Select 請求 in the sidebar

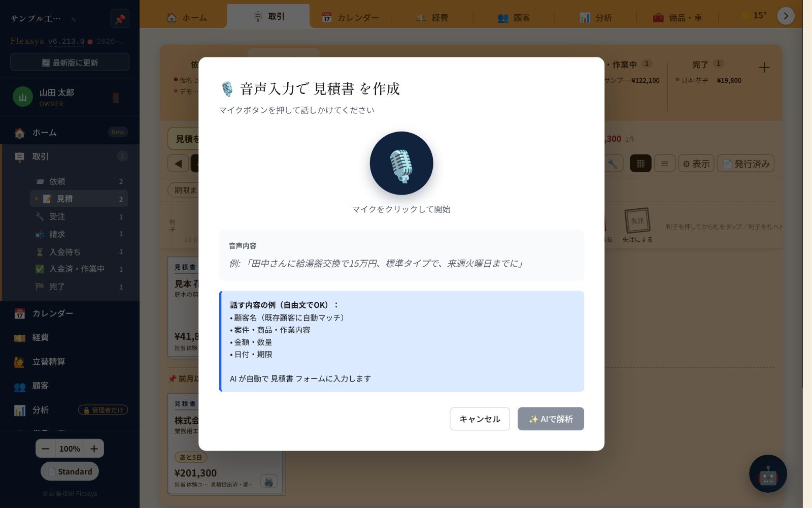(x=79, y=234)
